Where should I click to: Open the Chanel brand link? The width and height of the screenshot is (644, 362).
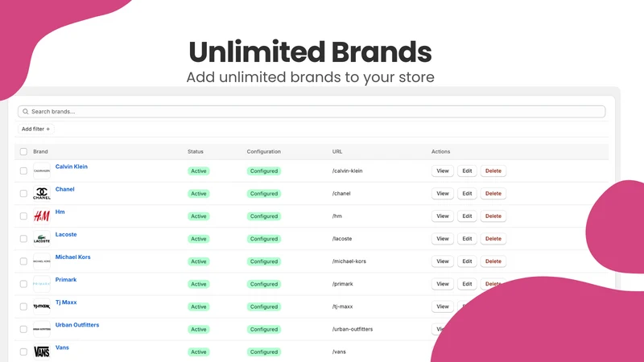65,189
